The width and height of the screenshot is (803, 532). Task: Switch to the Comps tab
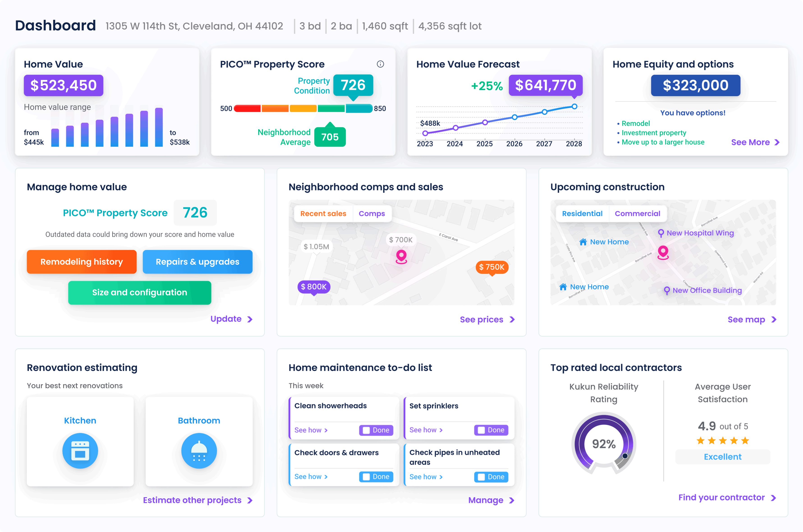pyautogui.click(x=372, y=214)
